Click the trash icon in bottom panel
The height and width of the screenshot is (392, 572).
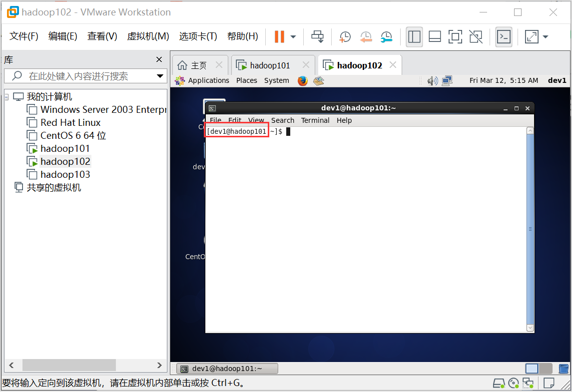pos(564,369)
